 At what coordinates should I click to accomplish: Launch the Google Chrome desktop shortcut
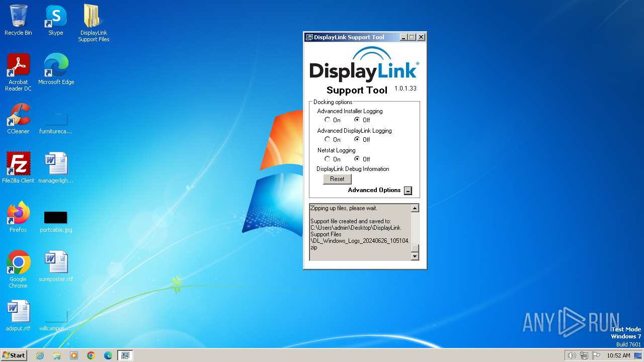click(x=18, y=269)
